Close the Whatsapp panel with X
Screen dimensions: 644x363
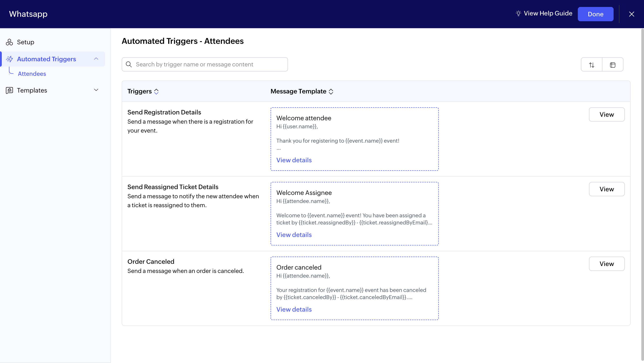(x=631, y=14)
